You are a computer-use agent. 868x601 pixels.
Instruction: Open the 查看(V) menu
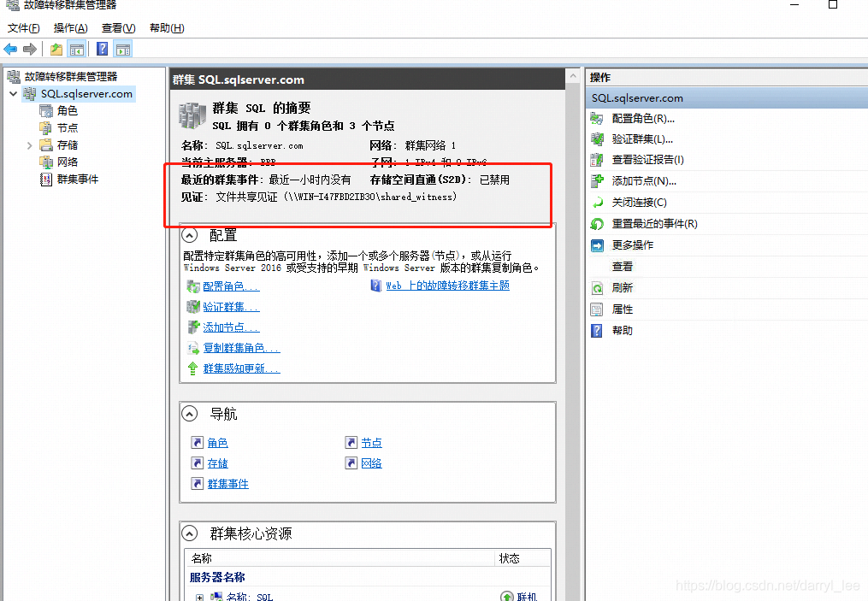click(119, 27)
